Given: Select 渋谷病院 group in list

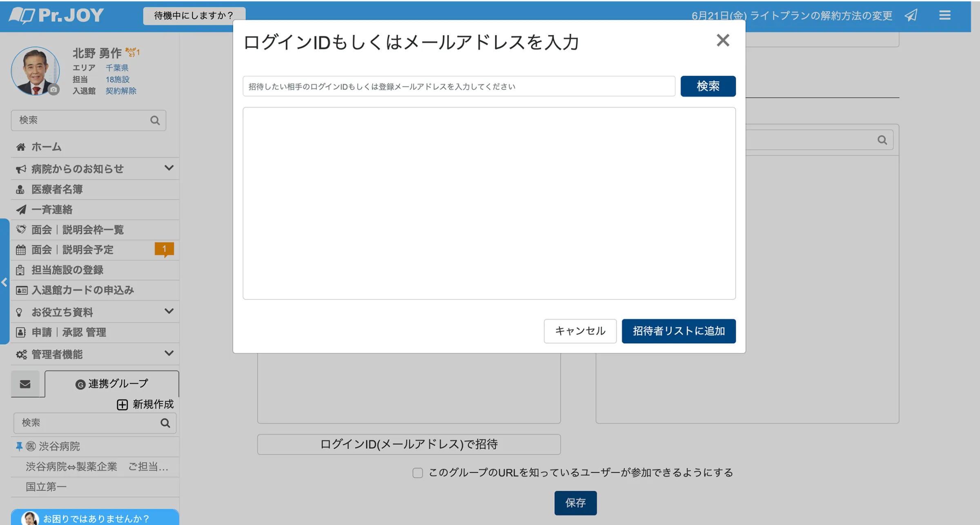Looking at the screenshot, I should pos(59,446).
